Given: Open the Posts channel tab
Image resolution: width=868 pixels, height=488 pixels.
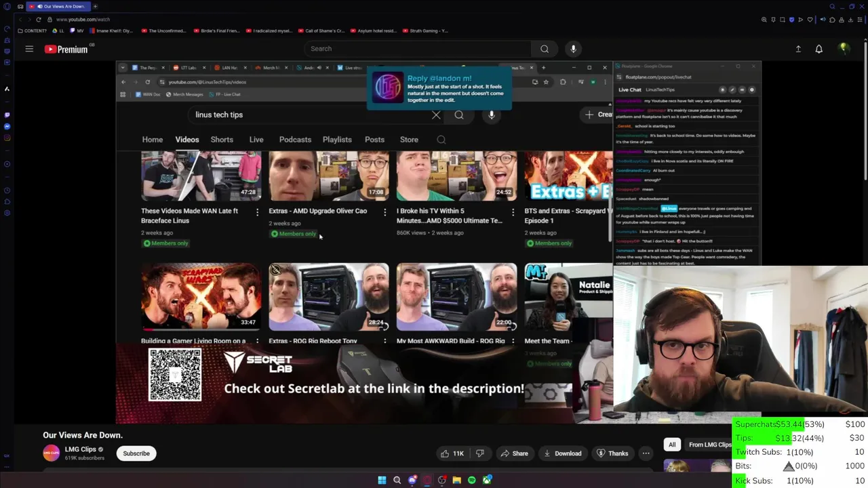Looking at the screenshot, I should (374, 140).
